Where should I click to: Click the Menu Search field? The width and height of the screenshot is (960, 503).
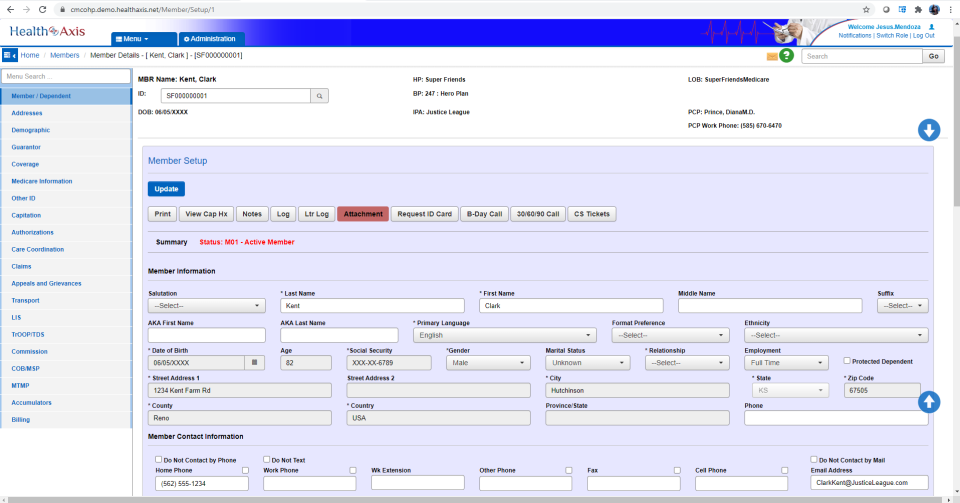66,76
